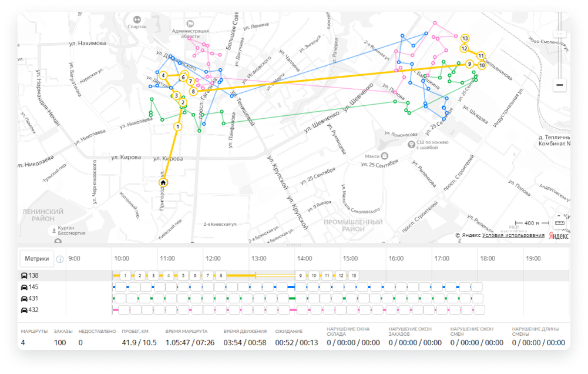
Task: Click the map ruler measurement tool
Action: tap(559, 223)
